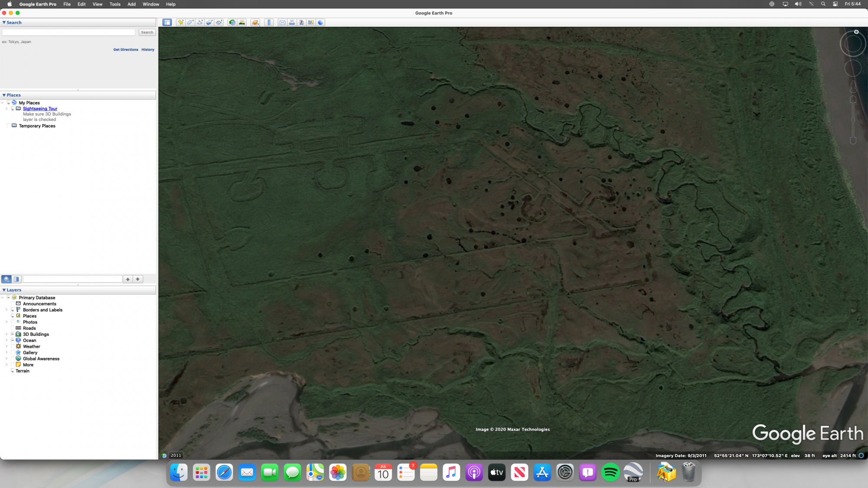The height and width of the screenshot is (488, 868).
Task: Uncheck the Terrain layer
Action: pyautogui.click(x=13, y=371)
